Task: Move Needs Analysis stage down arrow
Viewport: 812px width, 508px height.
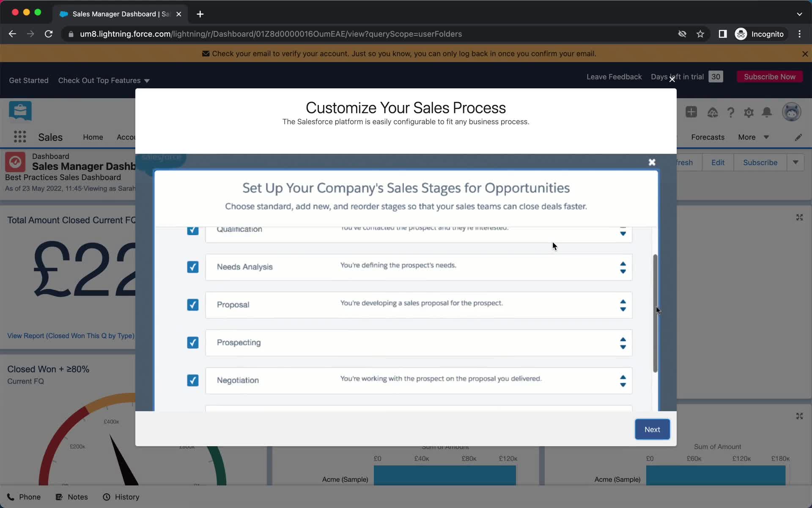Action: click(623, 271)
